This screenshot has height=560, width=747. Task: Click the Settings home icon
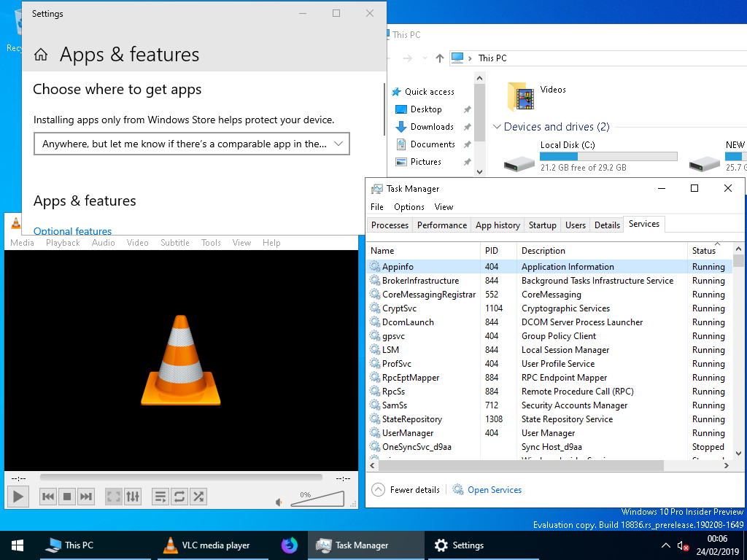point(42,55)
